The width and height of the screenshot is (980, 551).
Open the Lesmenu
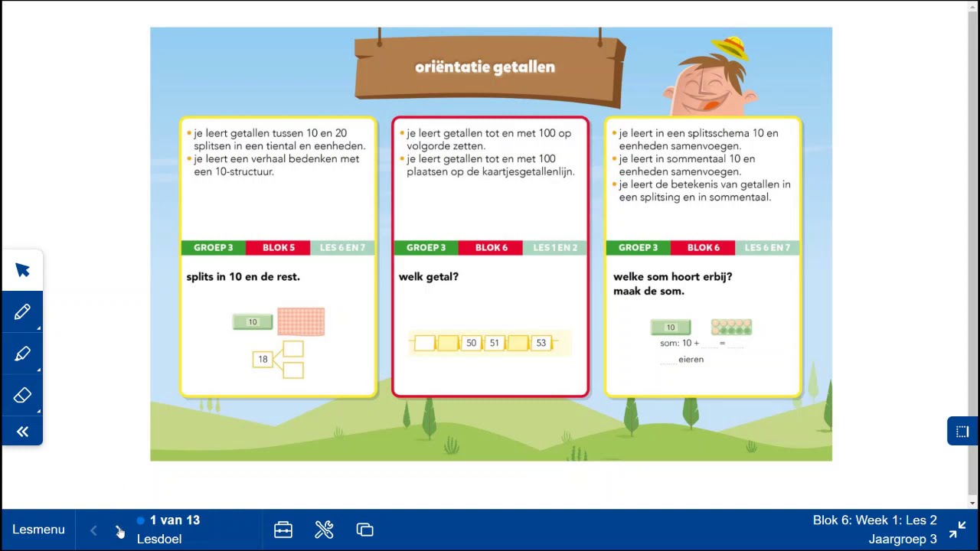point(38,530)
